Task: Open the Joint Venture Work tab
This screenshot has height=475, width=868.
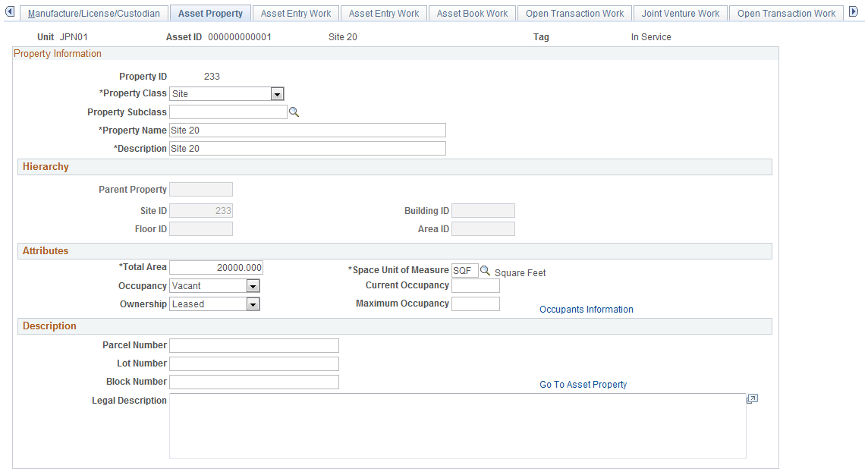Action: [681, 14]
